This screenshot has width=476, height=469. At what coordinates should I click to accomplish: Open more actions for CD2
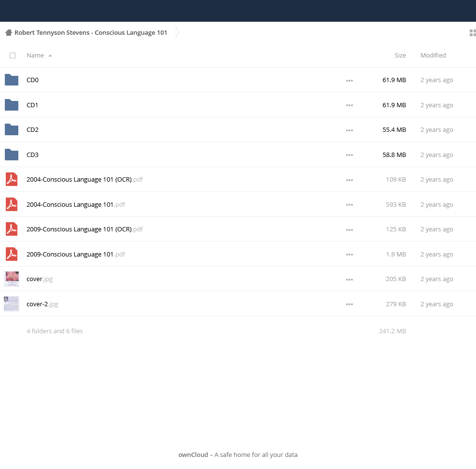click(350, 130)
